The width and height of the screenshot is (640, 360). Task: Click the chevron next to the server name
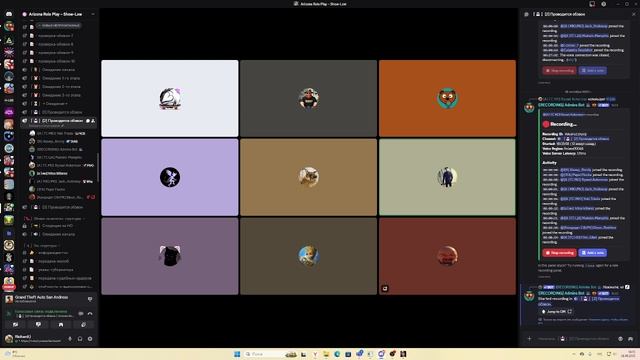93,14
